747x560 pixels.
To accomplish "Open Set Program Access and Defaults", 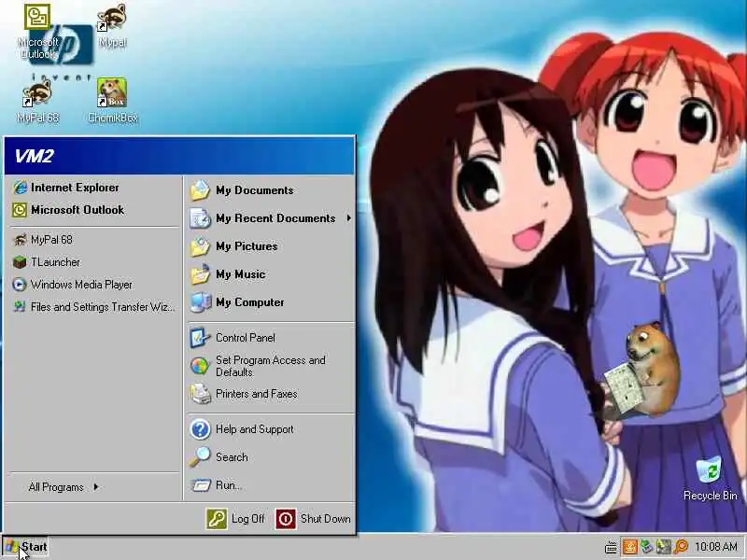I will click(270, 366).
